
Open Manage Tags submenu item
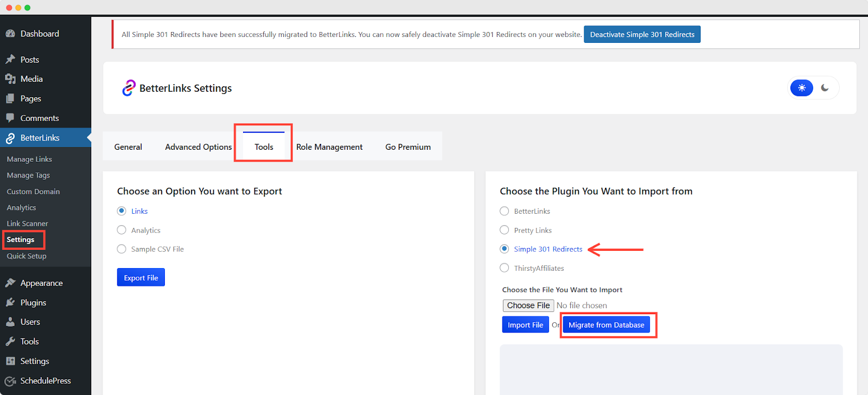tap(28, 175)
